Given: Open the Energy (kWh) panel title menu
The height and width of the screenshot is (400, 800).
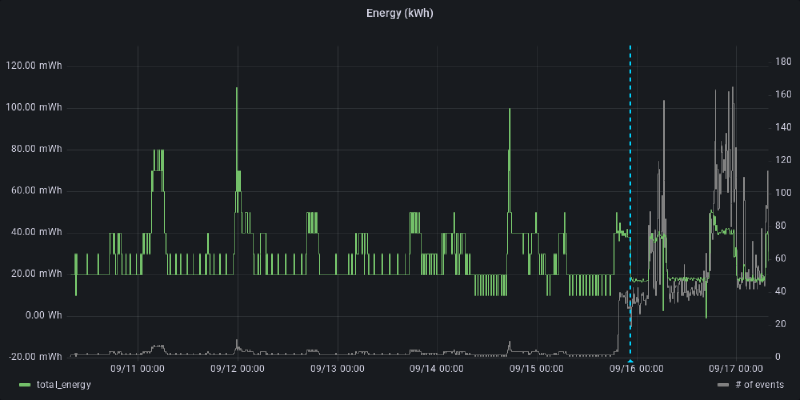Looking at the screenshot, I should 400,13.
